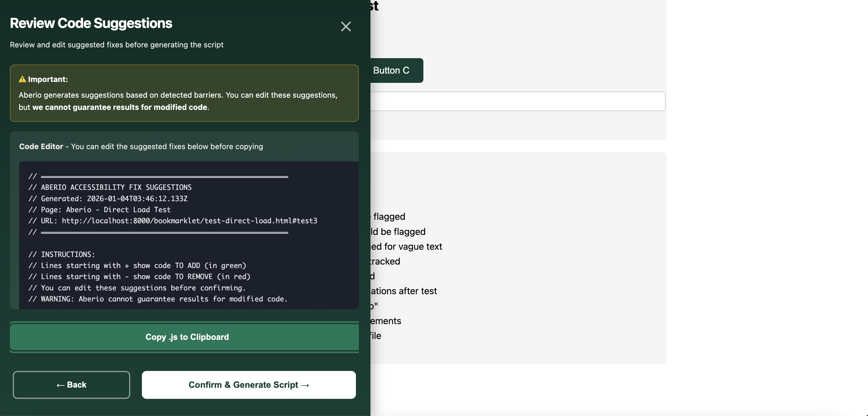Close the Review Code Suggestions dialog

click(x=346, y=27)
